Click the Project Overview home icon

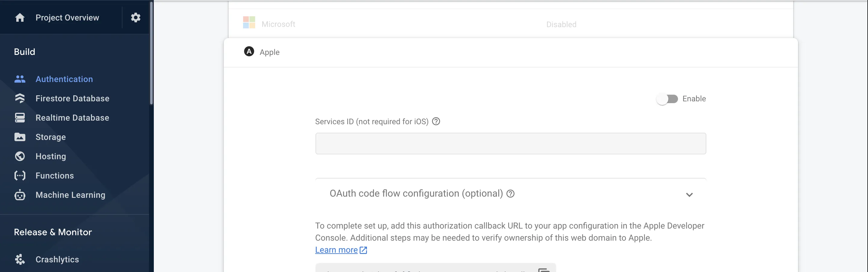(x=20, y=17)
